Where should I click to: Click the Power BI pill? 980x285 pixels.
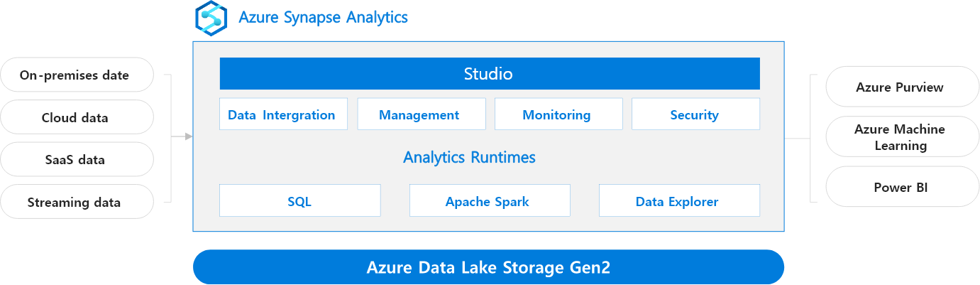(x=901, y=188)
